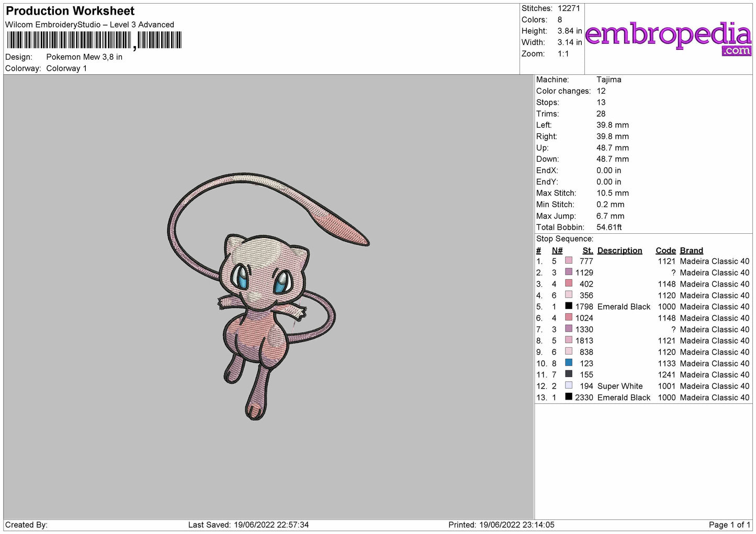Click the "Page 1 of 1" footer text
This screenshot has width=756, height=534.
pos(729,525)
